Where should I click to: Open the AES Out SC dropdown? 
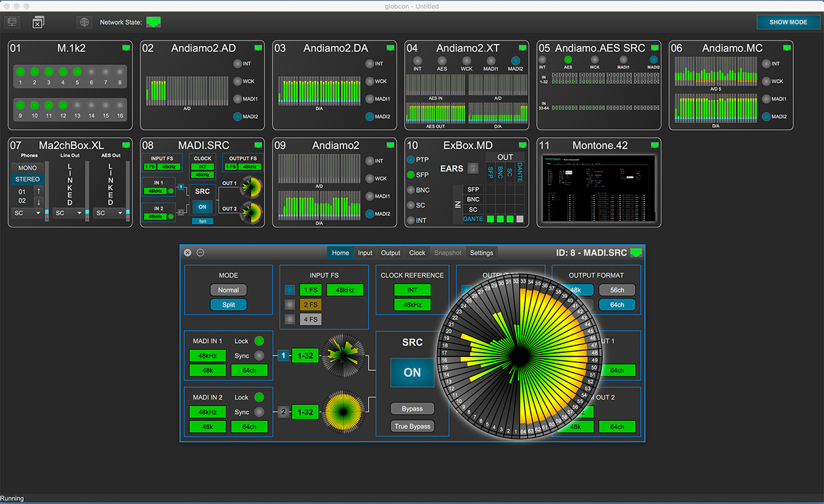point(109,214)
